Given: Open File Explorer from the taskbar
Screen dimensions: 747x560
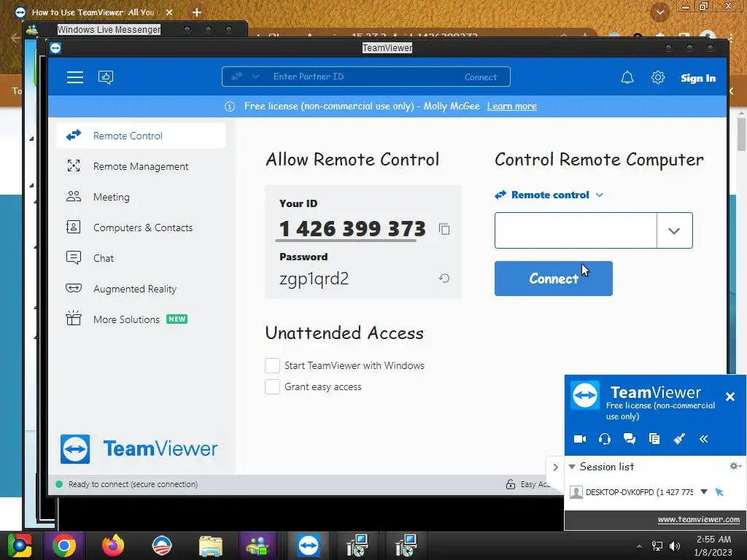Looking at the screenshot, I should point(211,545).
